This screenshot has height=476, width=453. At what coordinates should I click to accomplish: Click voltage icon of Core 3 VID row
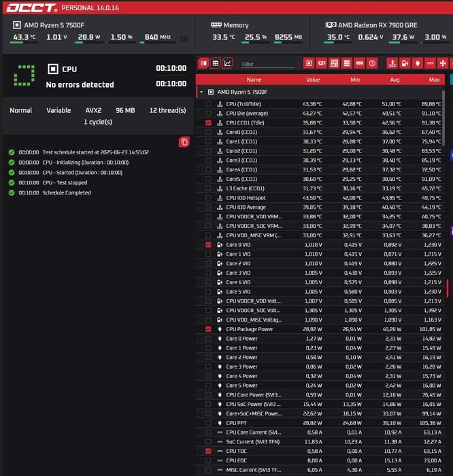point(220,273)
